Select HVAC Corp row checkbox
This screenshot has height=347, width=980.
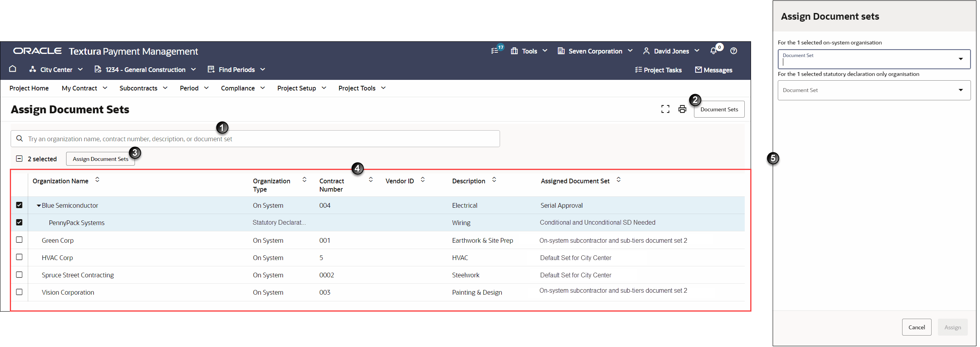pos(19,257)
